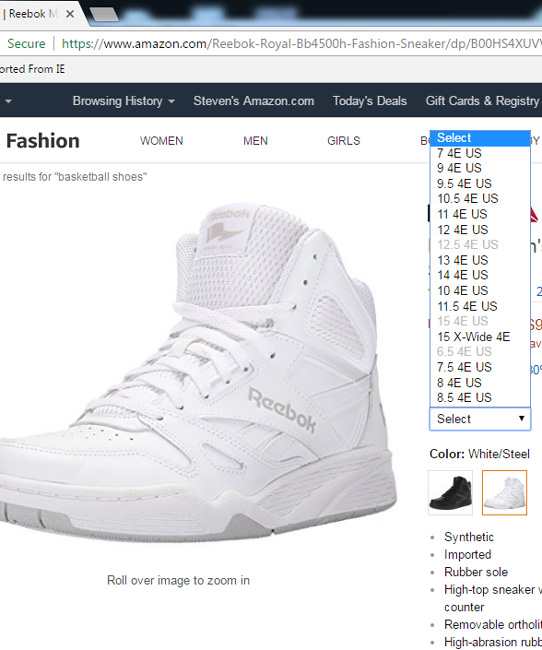The height and width of the screenshot is (650, 542).
Task: Open Steven's Amazon.com link
Action: pyautogui.click(x=253, y=101)
